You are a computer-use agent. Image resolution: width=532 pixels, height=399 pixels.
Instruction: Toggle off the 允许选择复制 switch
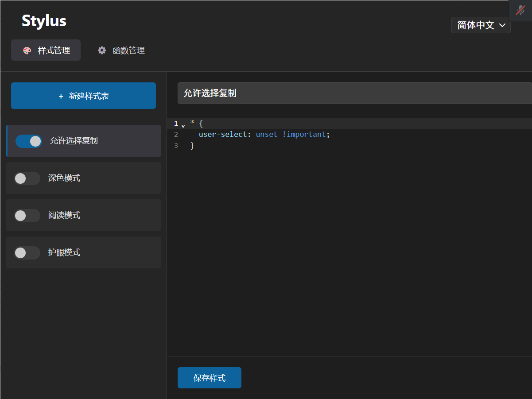(x=29, y=141)
